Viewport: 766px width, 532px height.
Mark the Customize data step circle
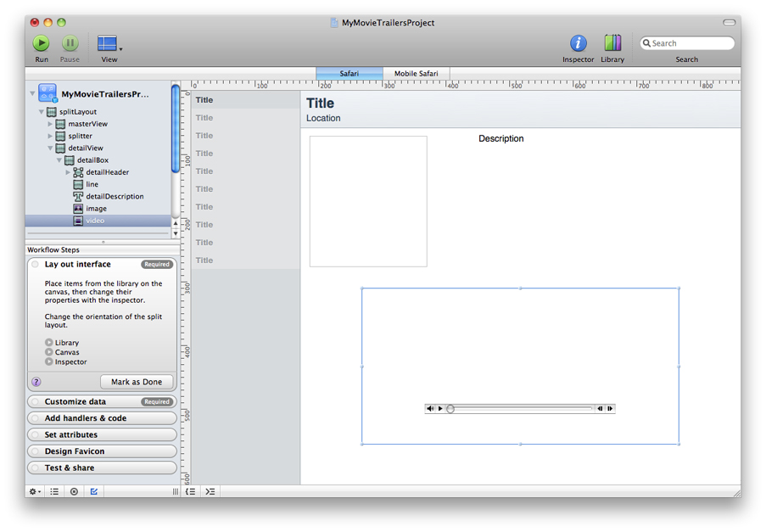point(36,402)
